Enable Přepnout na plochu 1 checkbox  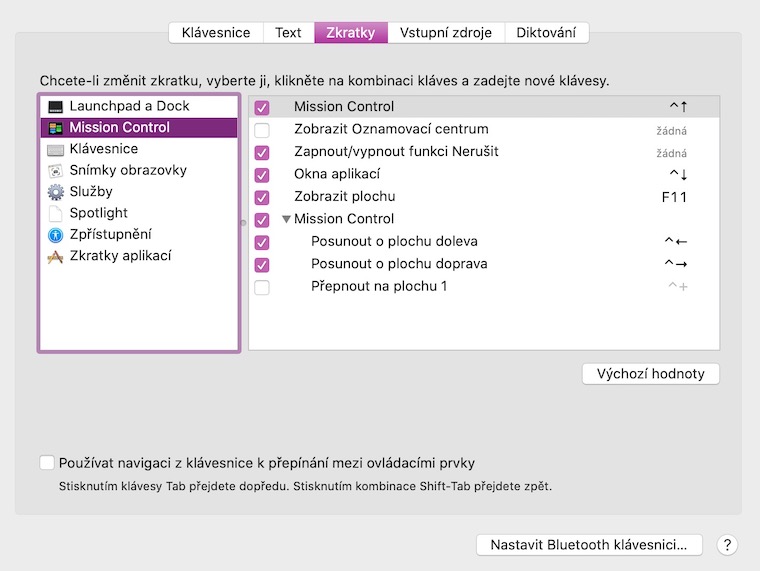click(262, 287)
